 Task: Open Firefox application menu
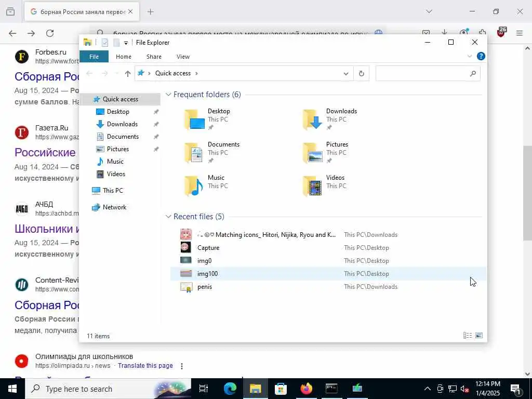pos(520,33)
